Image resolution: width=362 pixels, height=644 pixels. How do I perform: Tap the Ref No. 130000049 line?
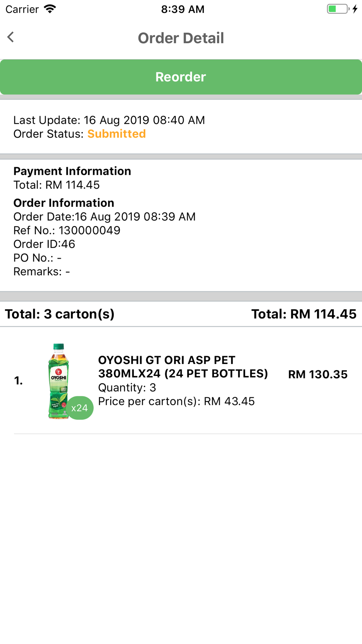click(67, 230)
